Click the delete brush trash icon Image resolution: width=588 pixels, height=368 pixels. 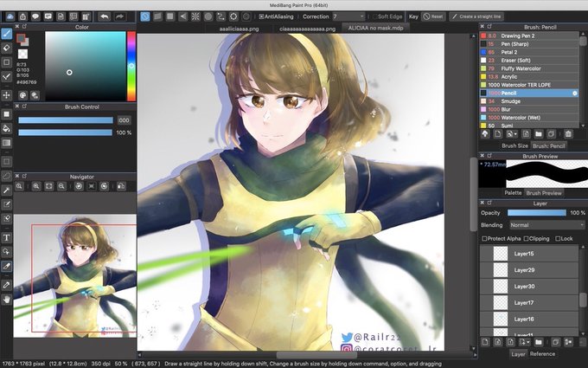coord(568,134)
